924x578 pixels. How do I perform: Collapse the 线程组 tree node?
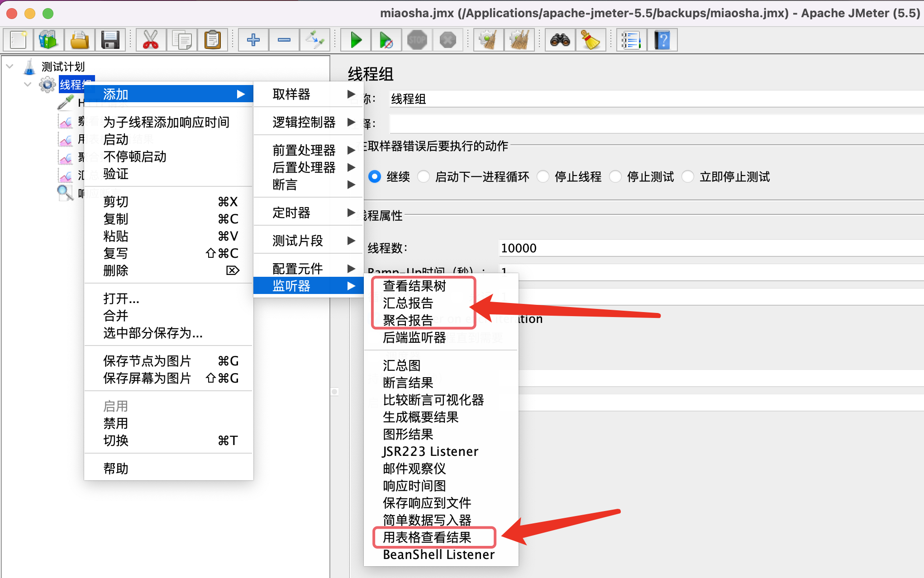(28, 84)
